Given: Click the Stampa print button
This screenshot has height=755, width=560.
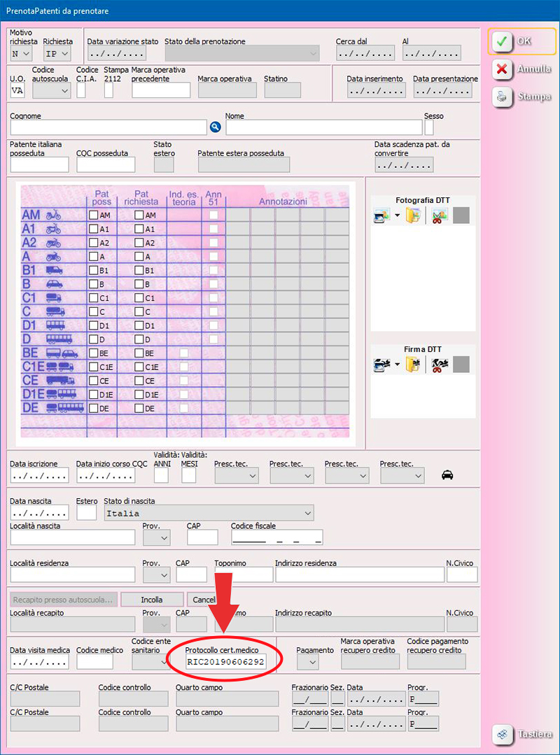Looking at the screenshot, I should point(521,97).
